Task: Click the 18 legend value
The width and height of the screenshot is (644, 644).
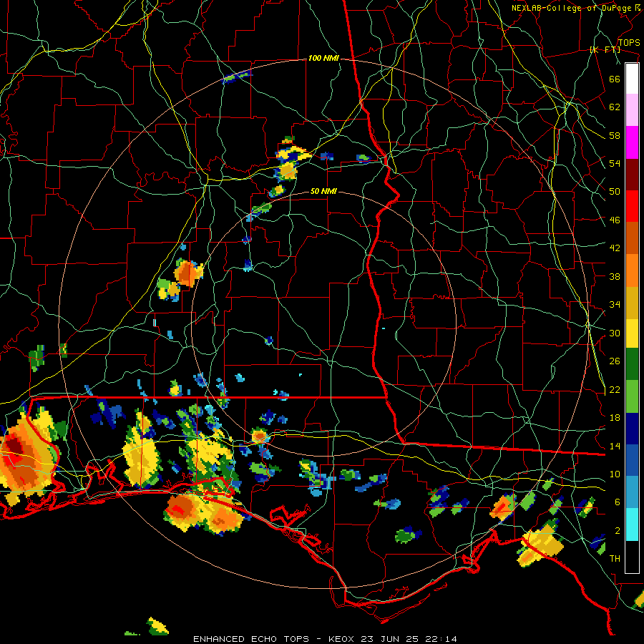Action: 615,418
